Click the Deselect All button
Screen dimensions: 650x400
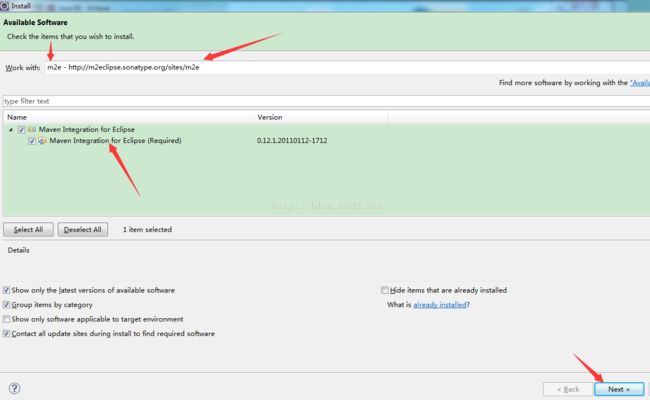[x=83, y=230]
